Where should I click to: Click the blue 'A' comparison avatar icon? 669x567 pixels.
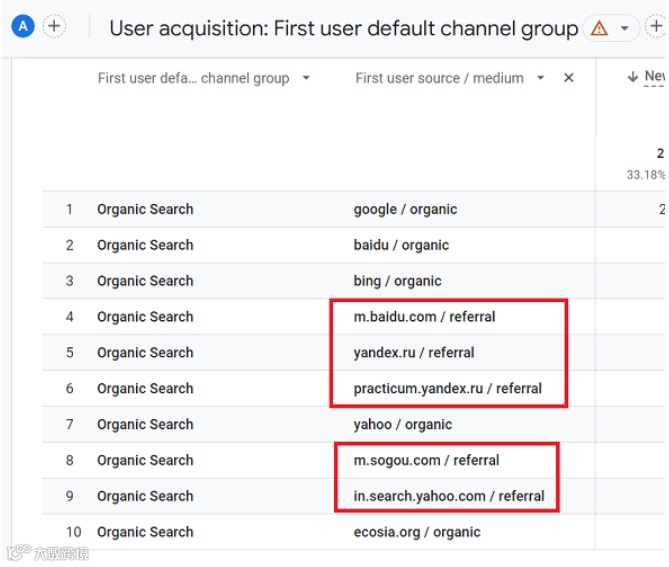[x=22, y=27]
